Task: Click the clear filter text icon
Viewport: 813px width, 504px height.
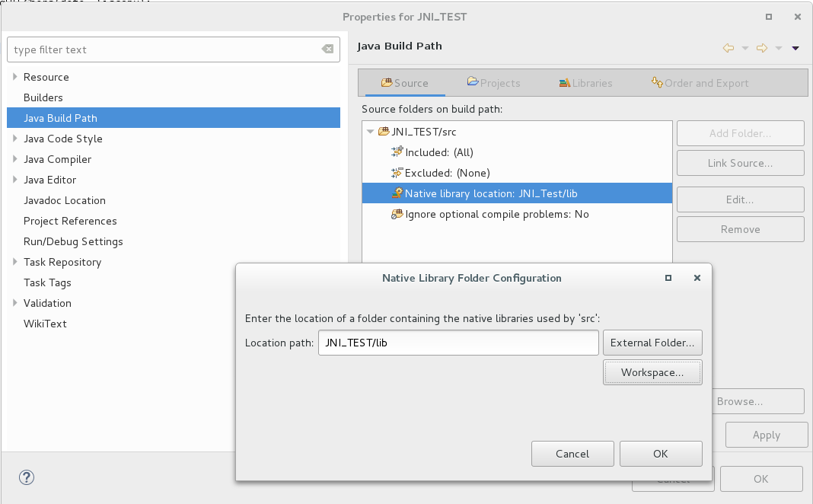Action: click(327, 49)
